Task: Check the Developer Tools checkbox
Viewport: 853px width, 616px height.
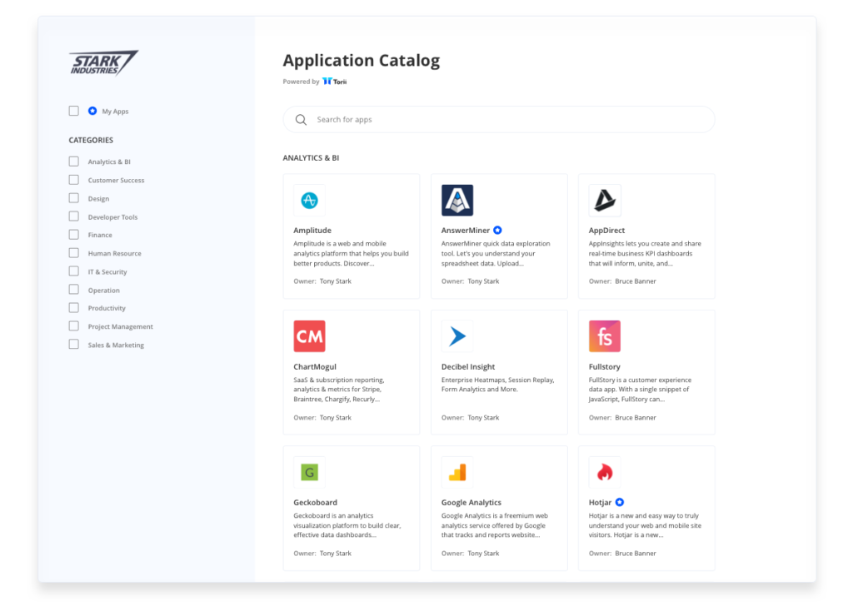Action: pos(74,216)
